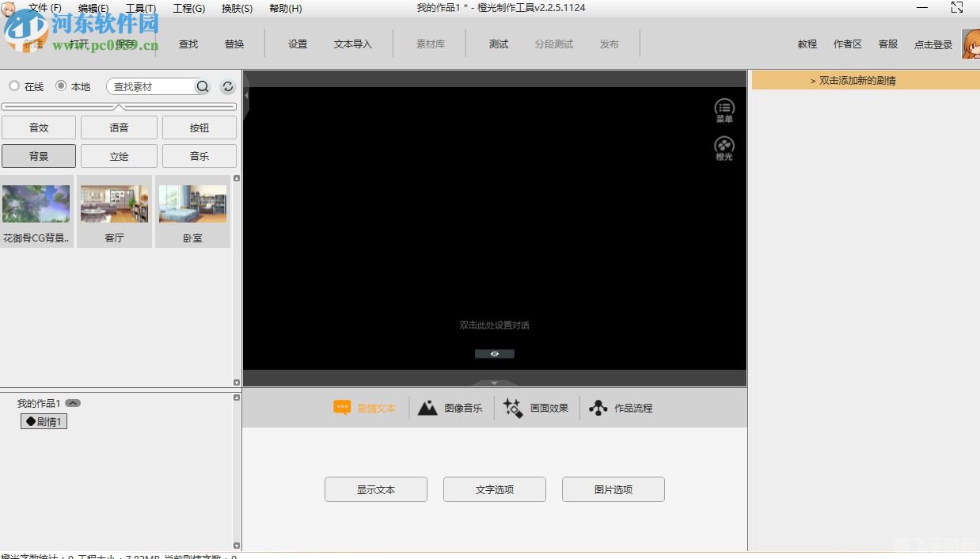This screenshot has width=980, height=559.
Task: Click the 显示文本 button
Action: pos(375,489)
